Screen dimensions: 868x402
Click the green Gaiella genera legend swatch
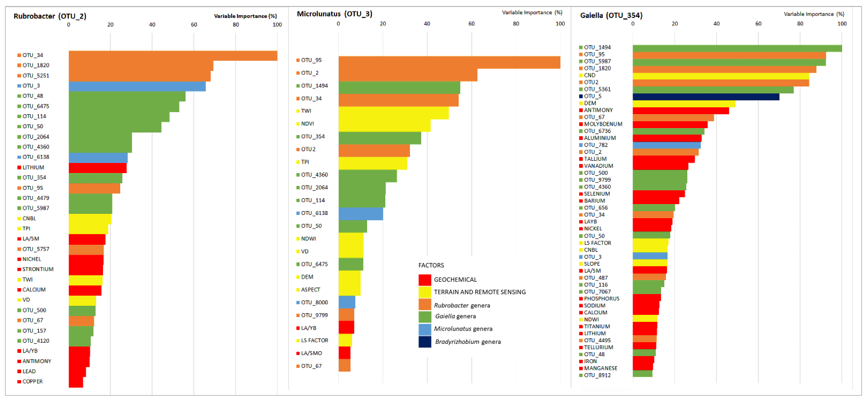tap(424, 317)
